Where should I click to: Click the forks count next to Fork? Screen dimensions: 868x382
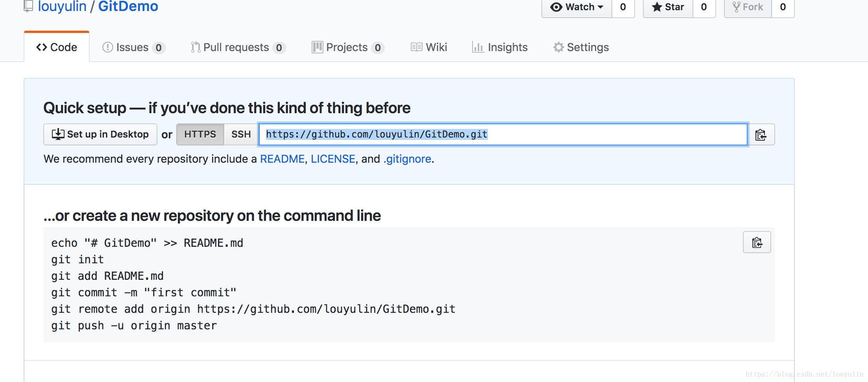point(783,7)
